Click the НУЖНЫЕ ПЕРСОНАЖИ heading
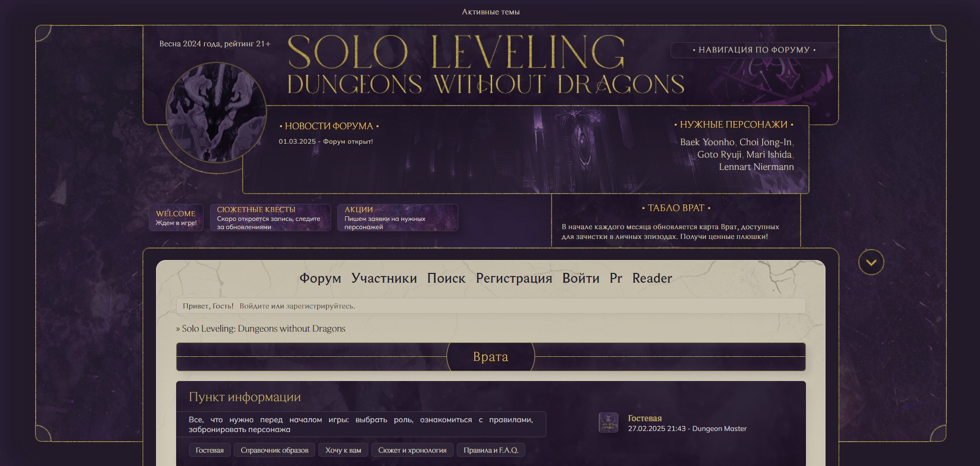The width and height of the screenshot is (980, 466). coord(734,125)
